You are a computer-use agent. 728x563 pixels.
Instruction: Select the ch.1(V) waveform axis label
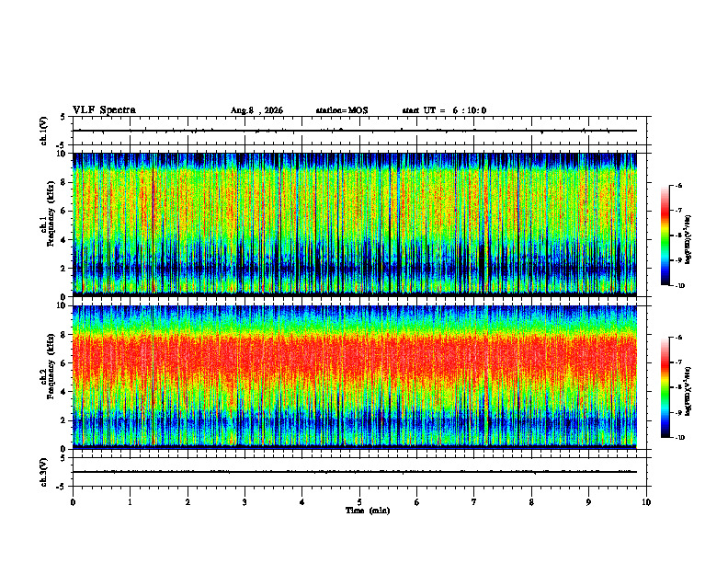(x=44, y=131)
